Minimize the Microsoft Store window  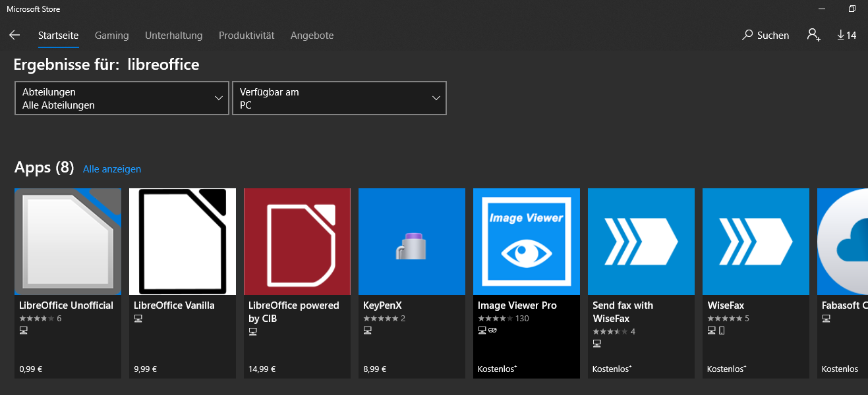tap(822, 9)
